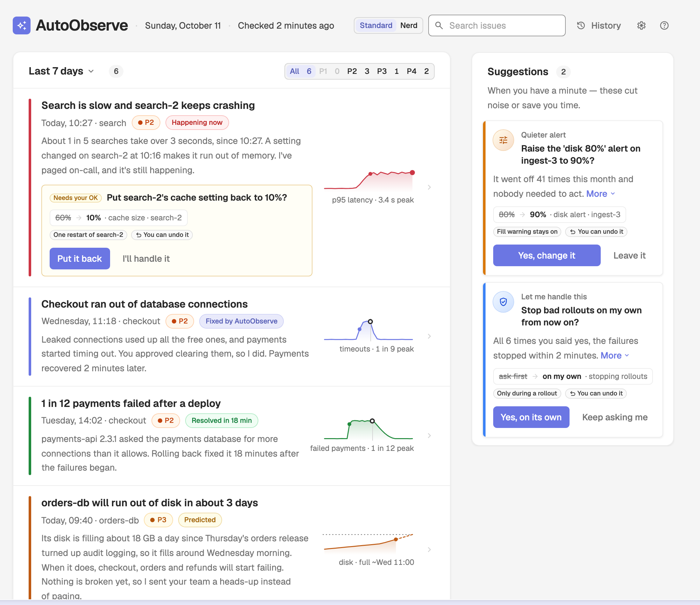Expand the Last 7 days range dropdown

click(x=61, y=71)
